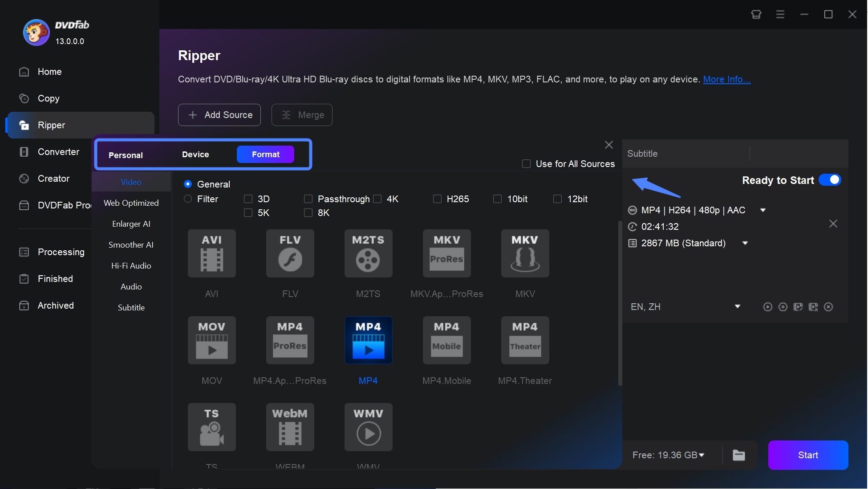This screenshot has width=868, height=489.
Task: Enable the H265 checkbox
Action: (437, 198)
